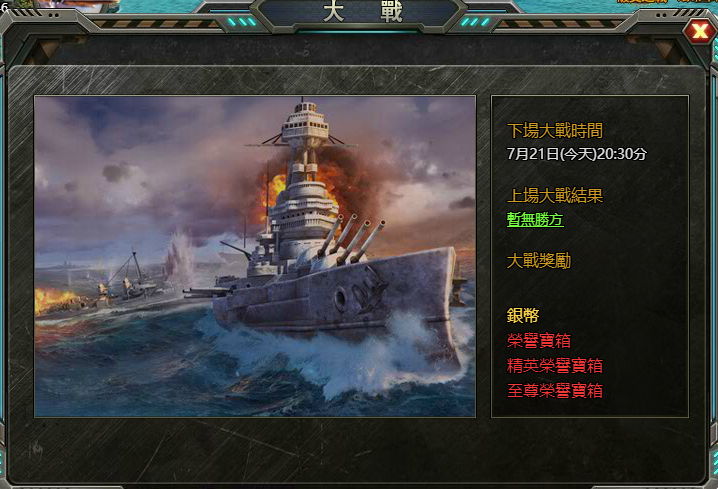Close the 大戰 window with the red X
Viewport: 718px width, 489px height.
click(699, 31)
